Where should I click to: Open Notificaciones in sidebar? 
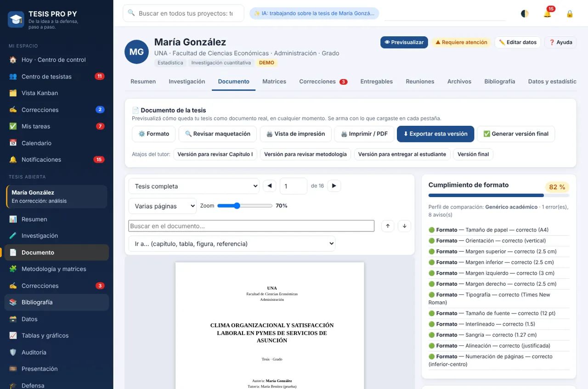click(x=57, y=159)
